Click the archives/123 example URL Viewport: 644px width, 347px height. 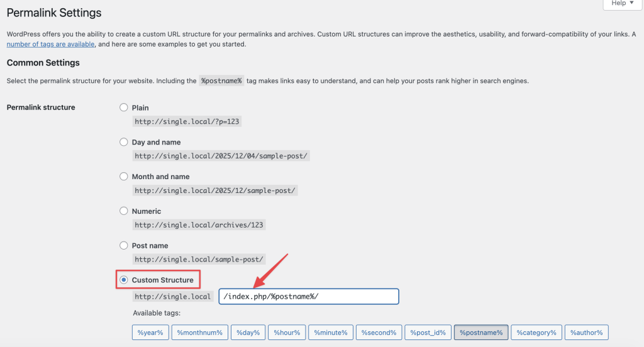(199, 225)
